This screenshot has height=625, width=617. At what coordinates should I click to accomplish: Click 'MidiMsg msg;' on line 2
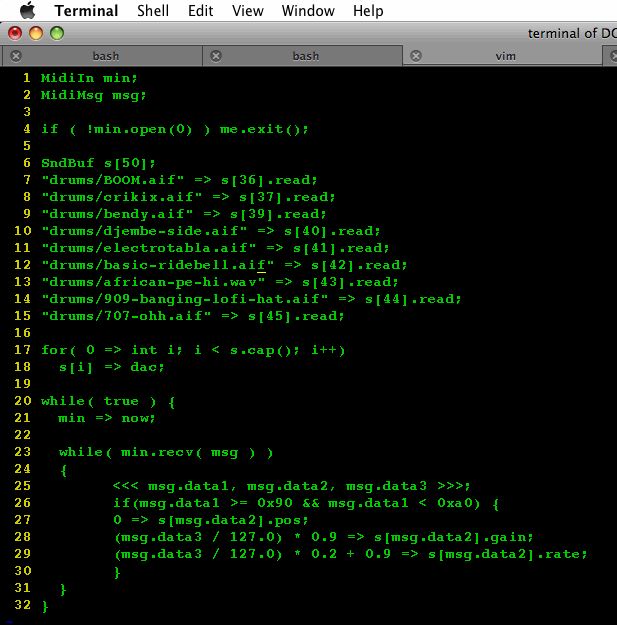pos(94,95)
